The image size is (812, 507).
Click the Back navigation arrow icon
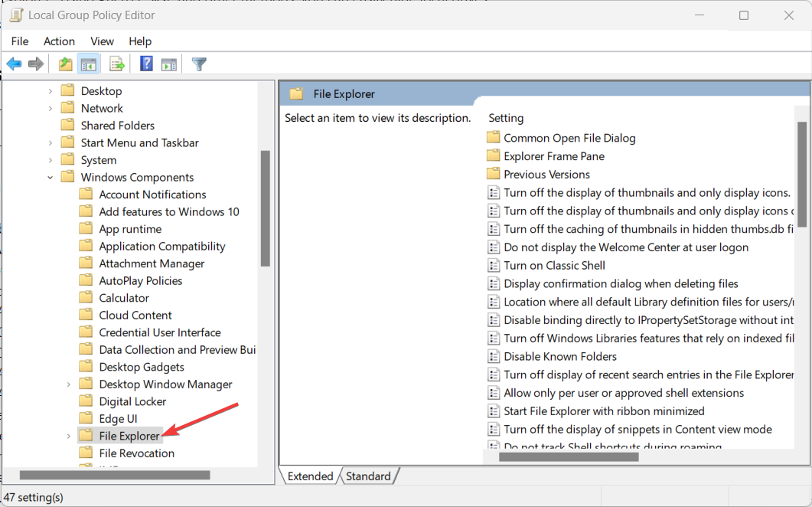(14, 64)
